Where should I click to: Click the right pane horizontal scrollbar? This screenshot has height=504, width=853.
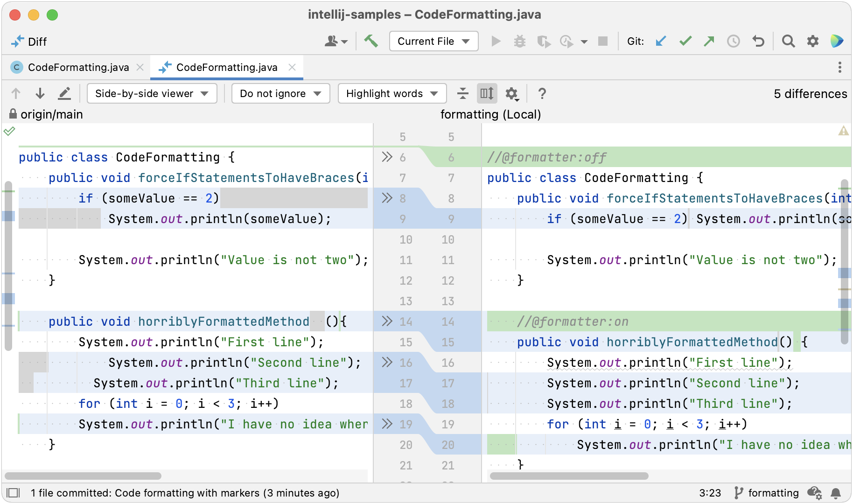(569, 476)
